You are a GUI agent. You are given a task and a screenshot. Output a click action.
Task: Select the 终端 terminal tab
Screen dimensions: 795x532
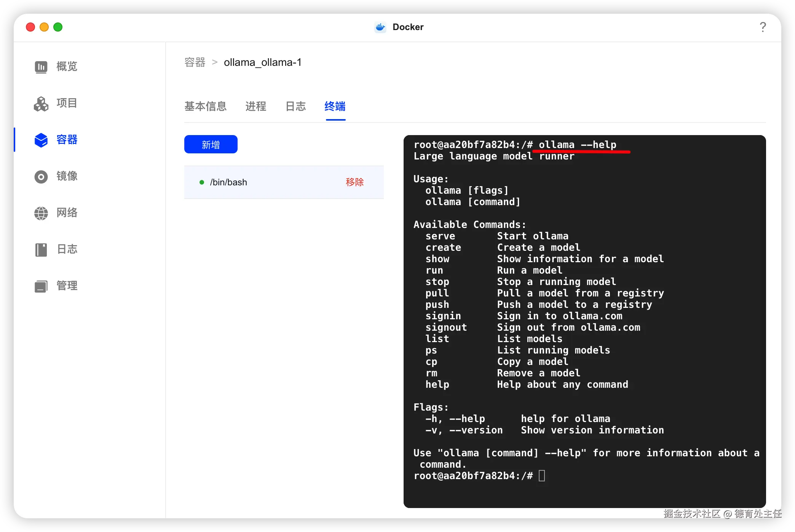pyautogui.click(x=335, y=106)
